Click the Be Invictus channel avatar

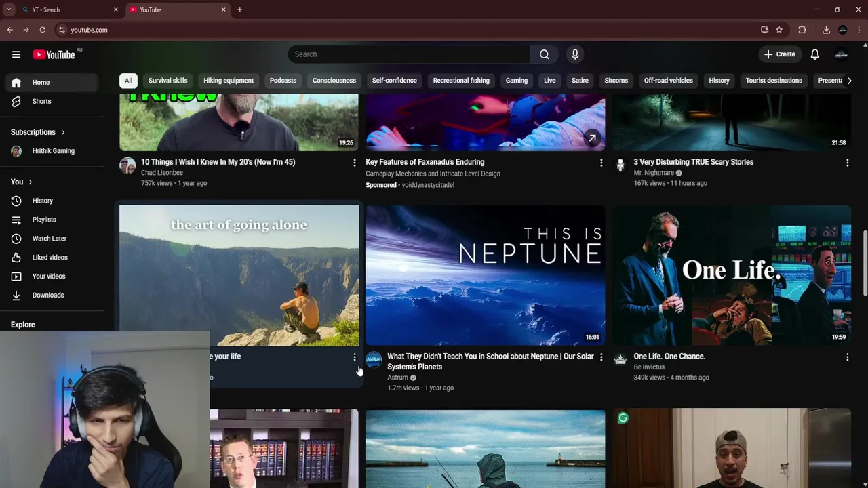tap(620, 360)
